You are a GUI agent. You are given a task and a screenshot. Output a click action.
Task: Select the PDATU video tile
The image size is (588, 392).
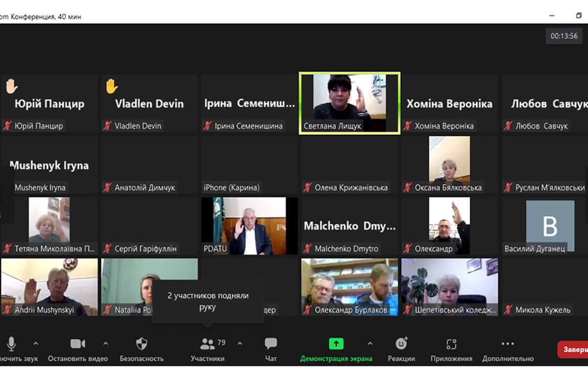point(249,225)
